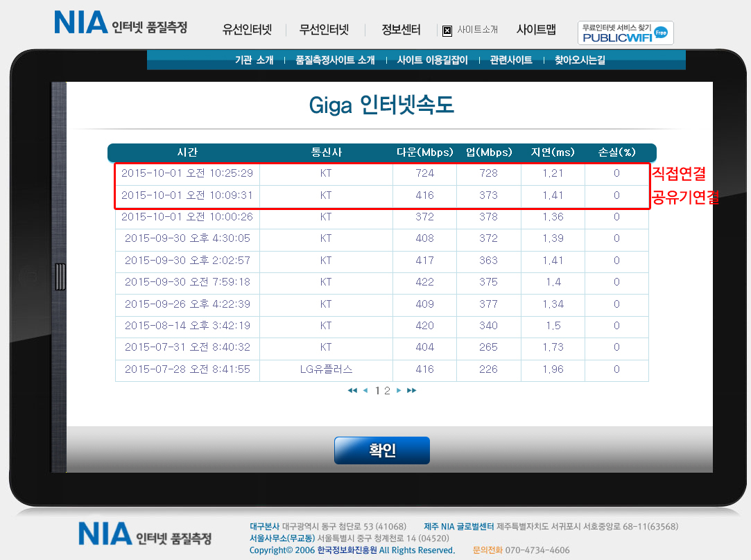Click the 대구본사 address text in footer
This screenshot has width=751, height=560.
pos(328,527)
